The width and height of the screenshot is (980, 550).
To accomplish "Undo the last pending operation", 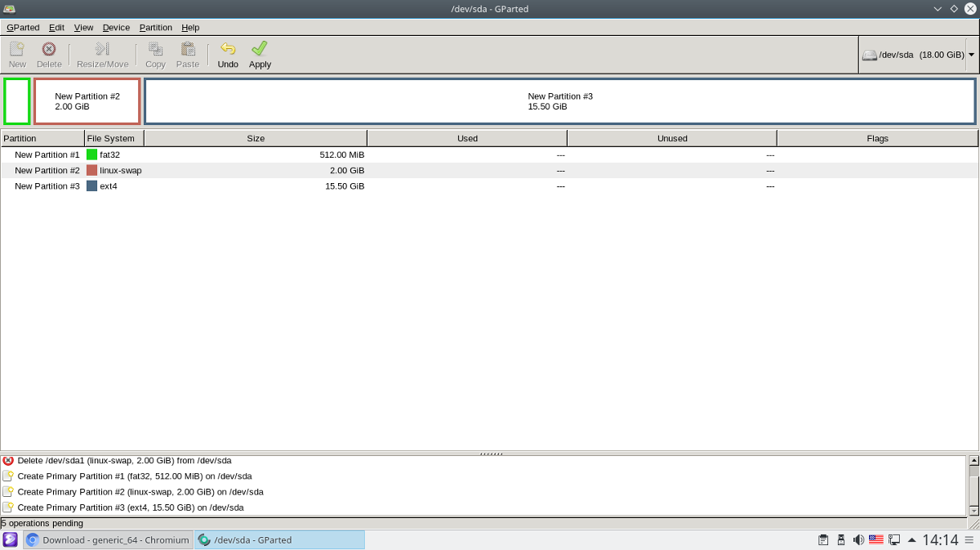I will click(x=228, y=54).
